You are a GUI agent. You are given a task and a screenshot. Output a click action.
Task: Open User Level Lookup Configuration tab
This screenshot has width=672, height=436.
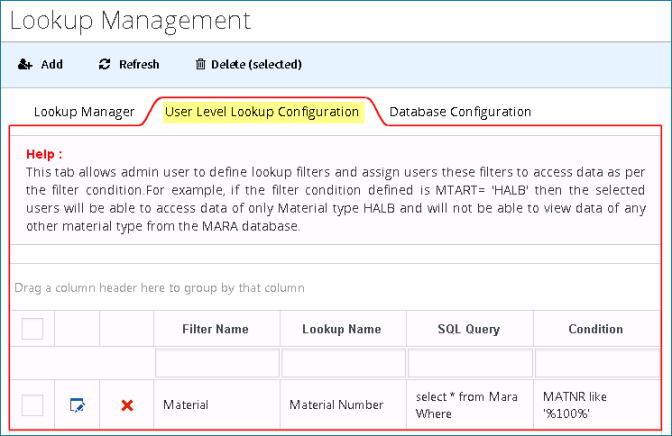[262, 112]
